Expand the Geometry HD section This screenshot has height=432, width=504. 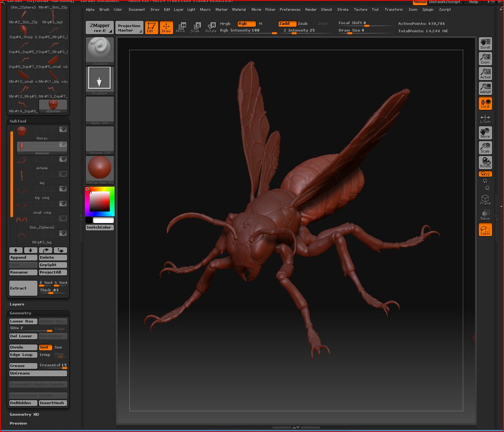[24, 414]
